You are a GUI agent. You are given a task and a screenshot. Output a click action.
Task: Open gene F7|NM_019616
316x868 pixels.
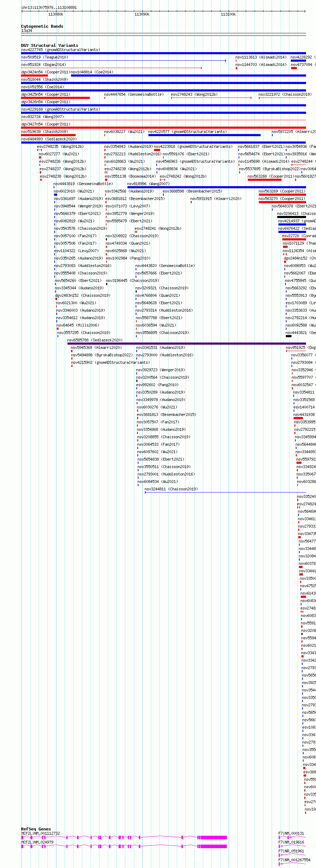coord(291,842)
